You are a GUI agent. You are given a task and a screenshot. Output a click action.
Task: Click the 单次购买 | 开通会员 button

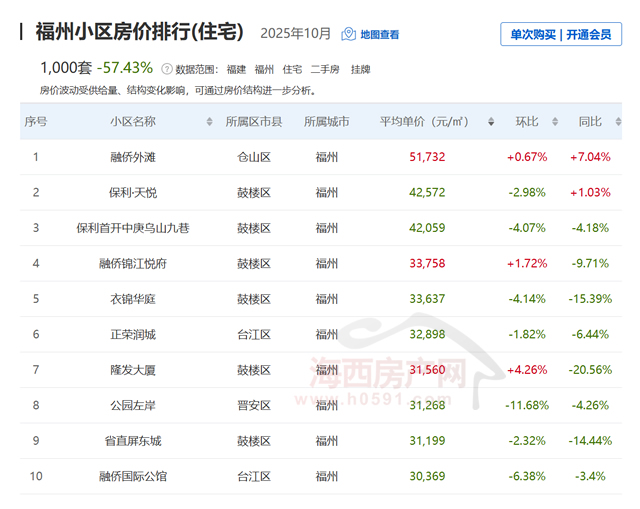point(561,34)
